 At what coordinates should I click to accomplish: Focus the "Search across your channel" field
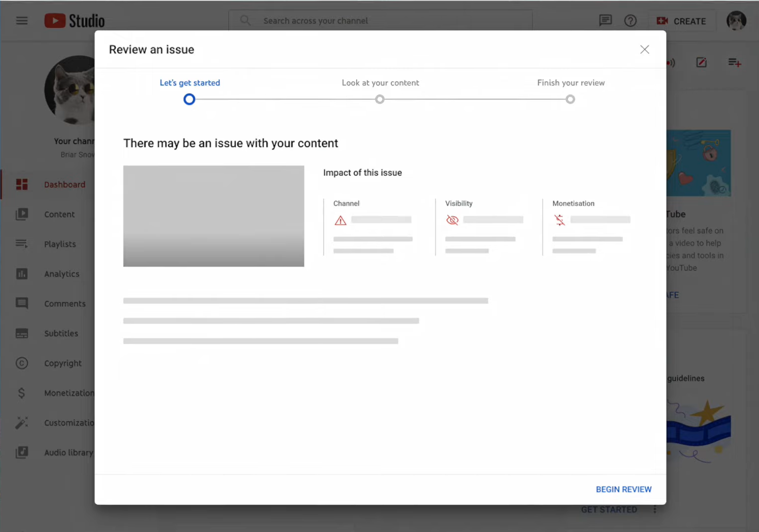[x=380, y=21]
